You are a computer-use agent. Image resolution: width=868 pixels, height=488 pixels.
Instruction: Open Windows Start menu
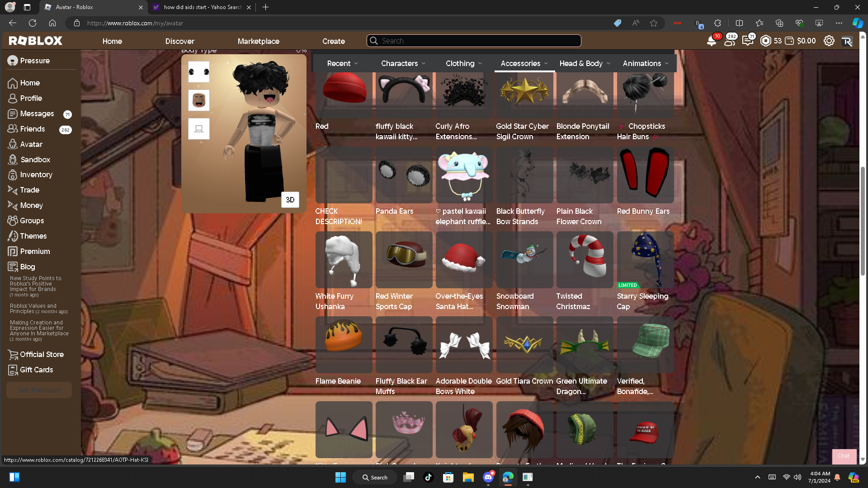(x=340, y=477)
